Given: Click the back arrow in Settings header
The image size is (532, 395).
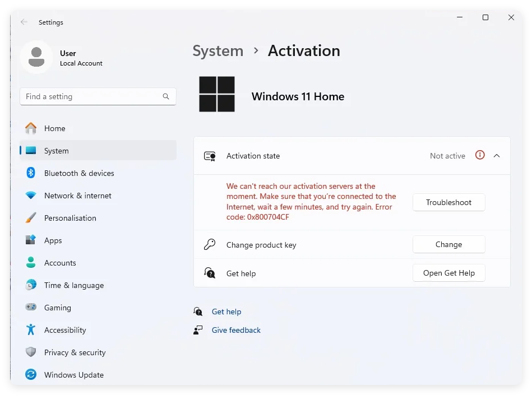Looking at the screenshot, I should 24,22.
